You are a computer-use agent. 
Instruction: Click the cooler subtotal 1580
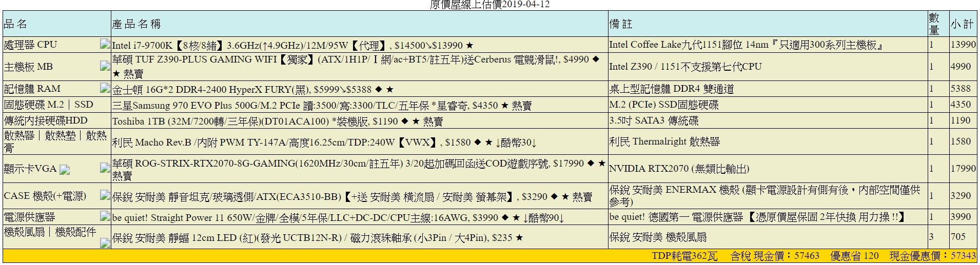pyautogui.click(x=961, y=141)
